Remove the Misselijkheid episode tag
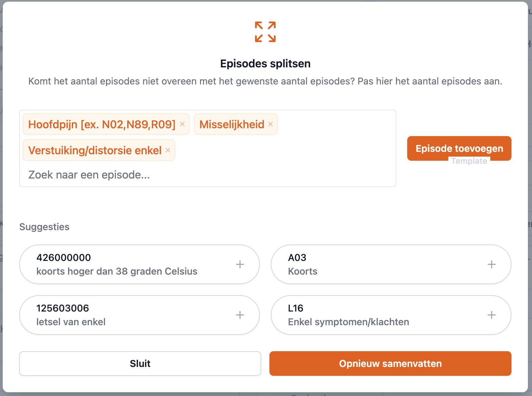This screenshot has height=396, width=532. tap(270, 124)
